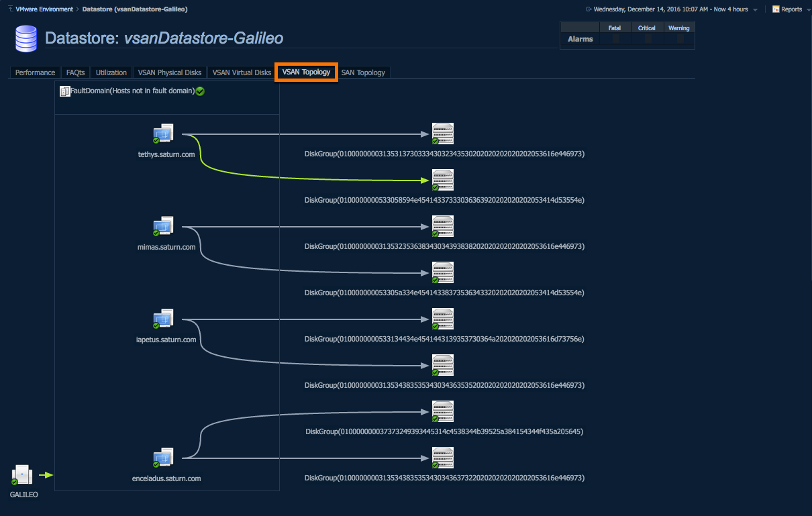
Task: Click the enceladus.saturn.com label
Action: pyautogui.click(x=166, y=478)
